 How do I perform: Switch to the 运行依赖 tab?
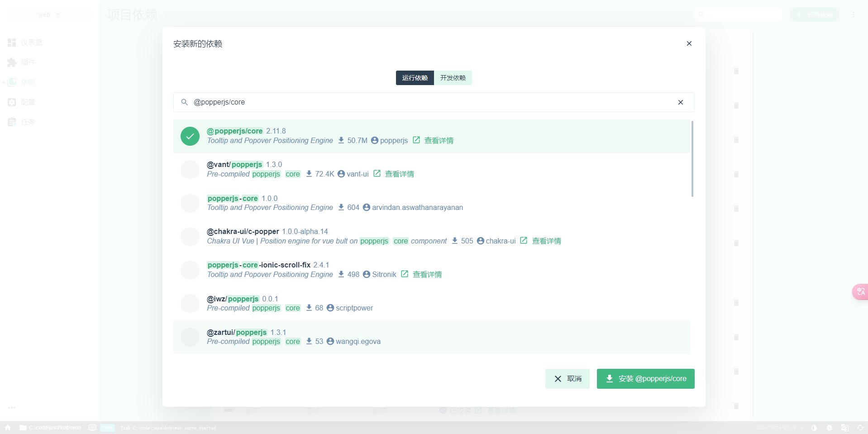pos(415,78)
